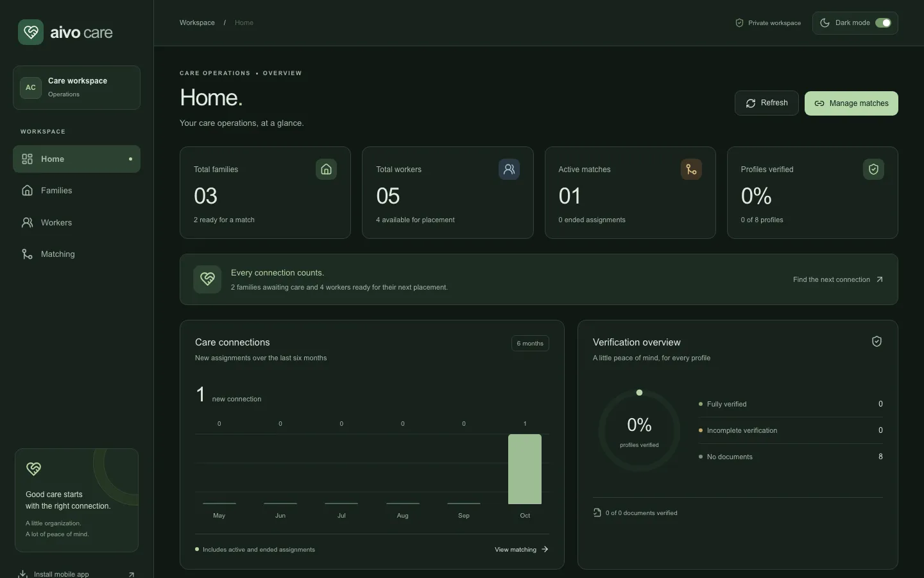Click the Private workspace shield icon

pos(739,23)
